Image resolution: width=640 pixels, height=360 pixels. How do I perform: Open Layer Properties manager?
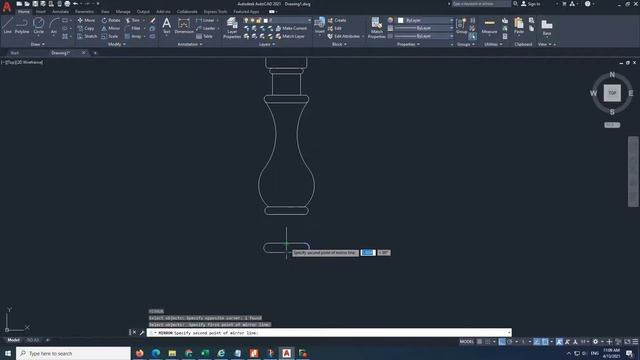(232, 28)
